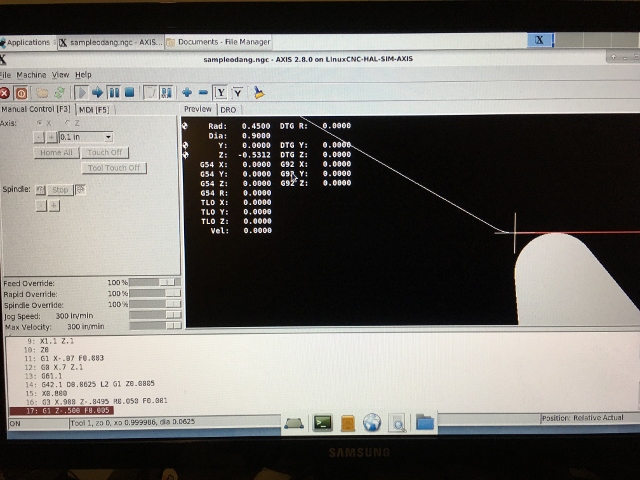
Task: Open the terminal from the dock
Action: [x=322, y=423]
